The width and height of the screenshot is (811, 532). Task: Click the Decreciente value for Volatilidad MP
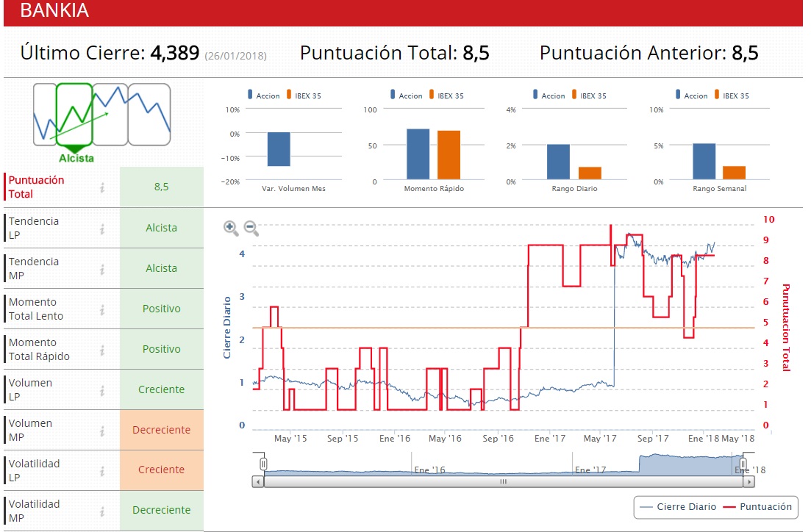(161, 510)
